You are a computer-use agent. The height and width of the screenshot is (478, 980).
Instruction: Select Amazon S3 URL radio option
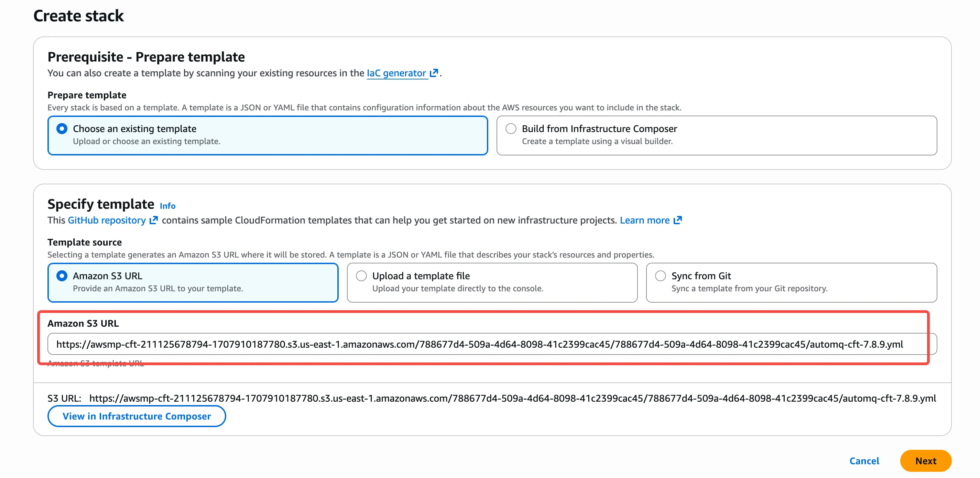tap(62, 276)
